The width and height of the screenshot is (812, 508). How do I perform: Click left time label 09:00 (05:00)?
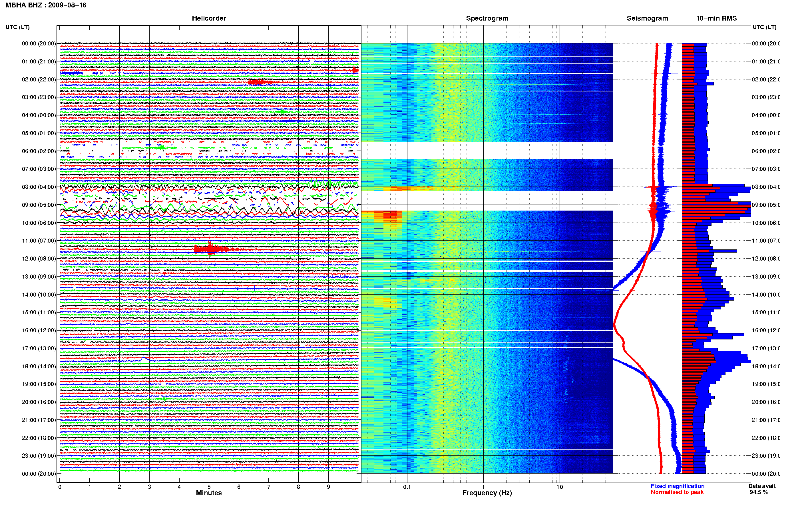(x=39, y=205)
